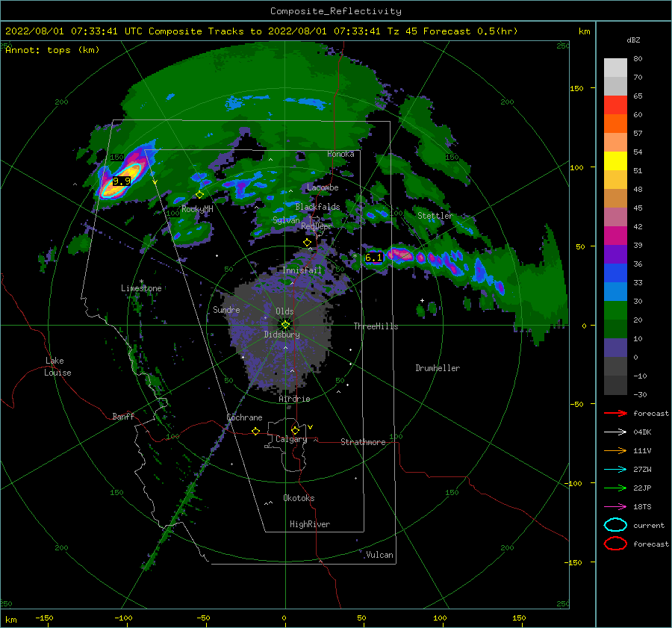Click the Stettler city label
This screenshot has height=628, width=672.
[435, 216]
